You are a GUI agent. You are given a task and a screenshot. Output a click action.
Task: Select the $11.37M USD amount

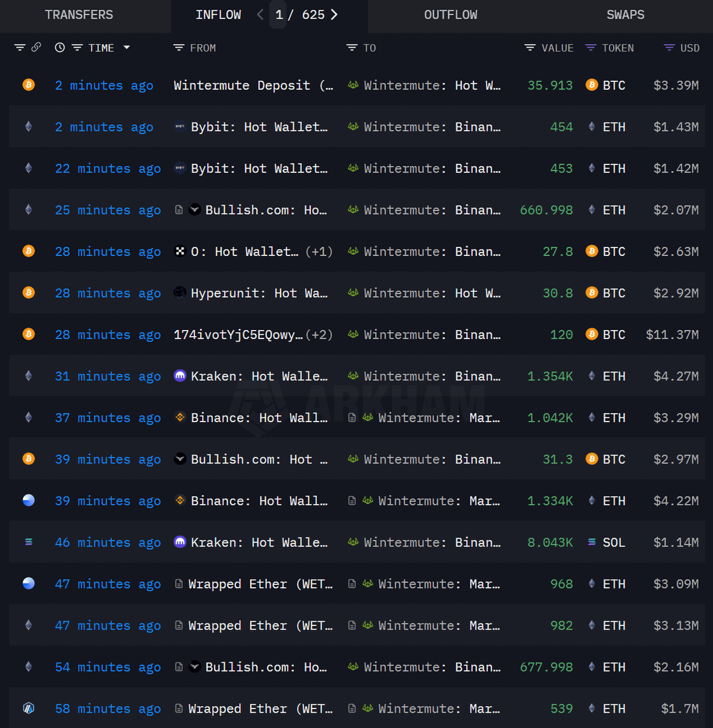tap(672, 335)
